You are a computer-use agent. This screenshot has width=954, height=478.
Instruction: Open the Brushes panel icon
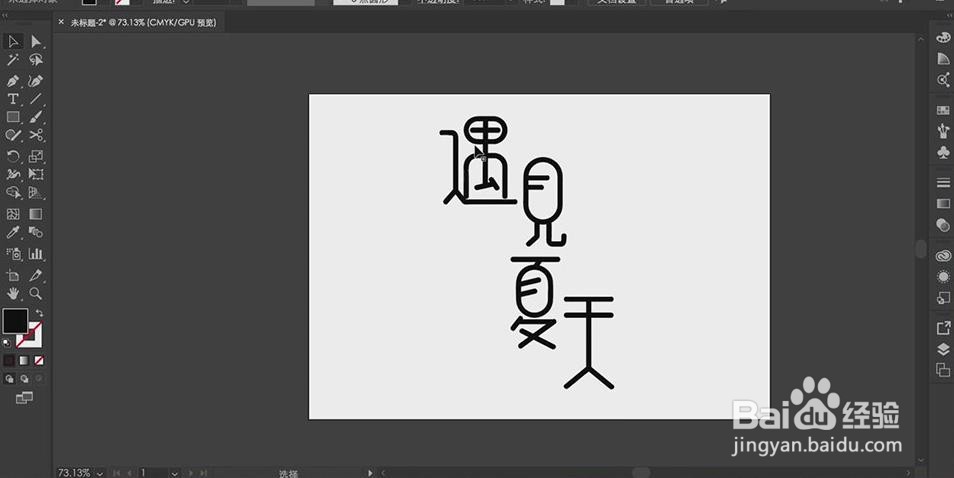(x=943, y=131)
